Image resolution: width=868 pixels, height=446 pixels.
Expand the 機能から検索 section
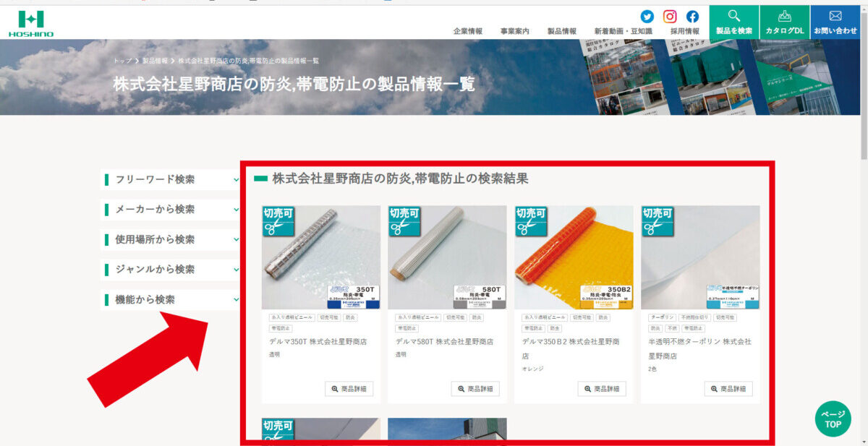[170, 299]
